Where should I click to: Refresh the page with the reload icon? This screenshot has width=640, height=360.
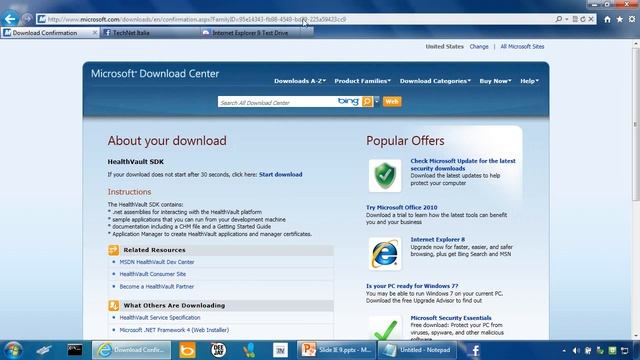coord(583,19)
